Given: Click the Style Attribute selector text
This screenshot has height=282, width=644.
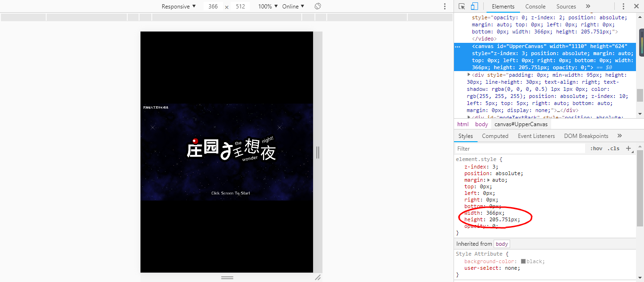Looking at the screenshot, I should 480,254.
